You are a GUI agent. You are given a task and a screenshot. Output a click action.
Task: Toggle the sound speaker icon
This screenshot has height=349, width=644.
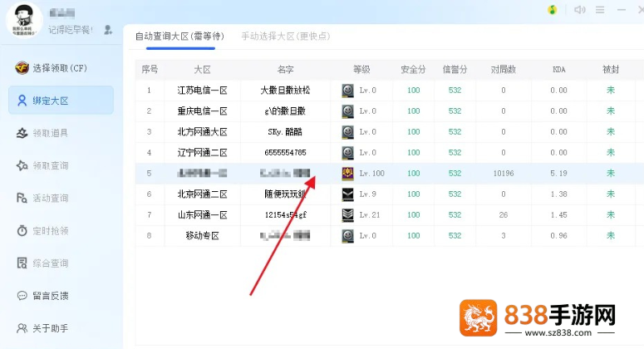pos(579,9)
